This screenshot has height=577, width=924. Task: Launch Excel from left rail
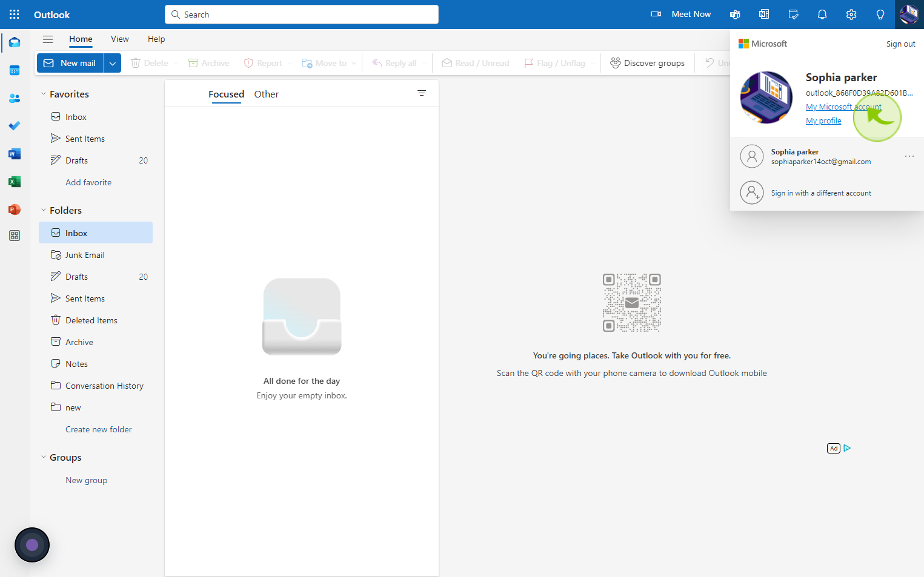coord(15,182)
